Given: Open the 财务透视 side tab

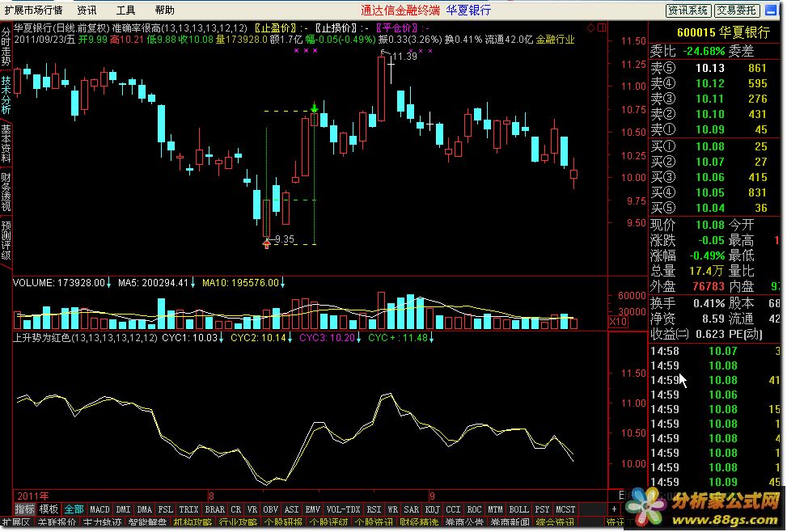Looking at the screenshot, I should 6,192.
